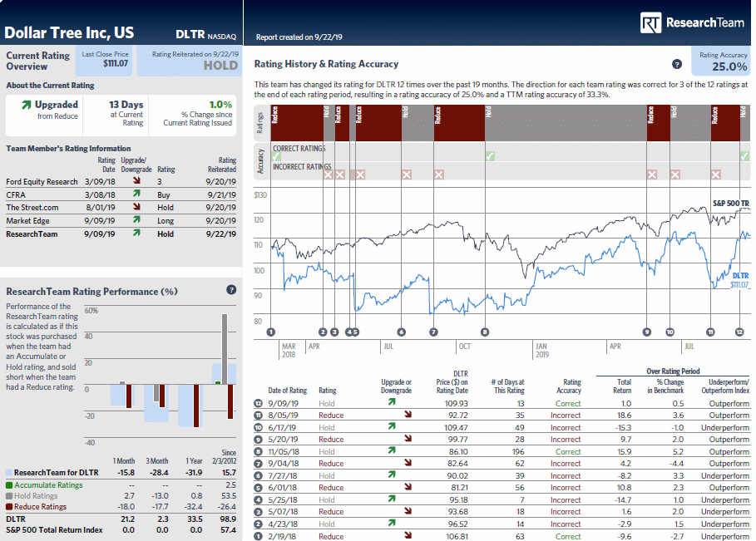Viewport: 756px width, 541px height.
Task: Click row number 4 icon in rating table
Action: pos(259,500)
